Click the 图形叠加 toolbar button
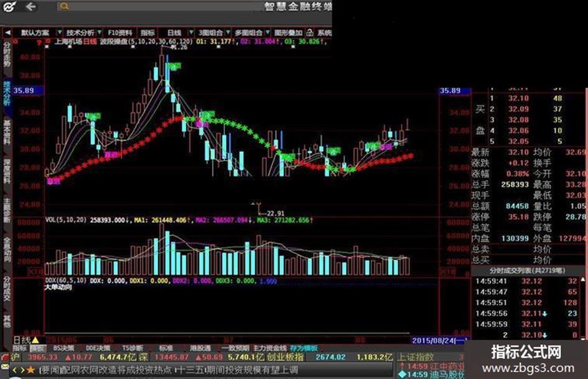 288,32
